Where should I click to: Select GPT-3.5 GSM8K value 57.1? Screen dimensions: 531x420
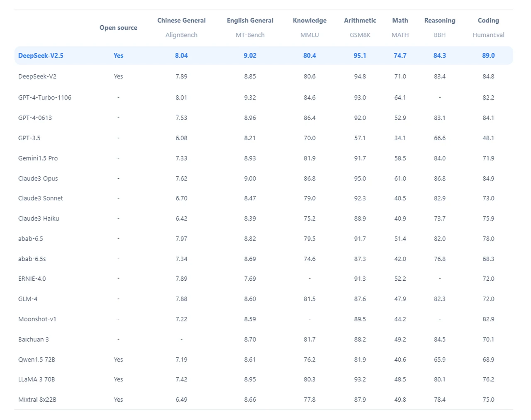pyautogui.click(x=360, y=138)
